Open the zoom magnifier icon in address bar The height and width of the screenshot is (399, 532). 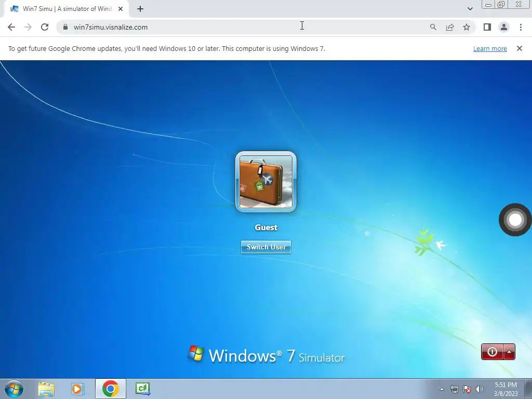(433, 27)
